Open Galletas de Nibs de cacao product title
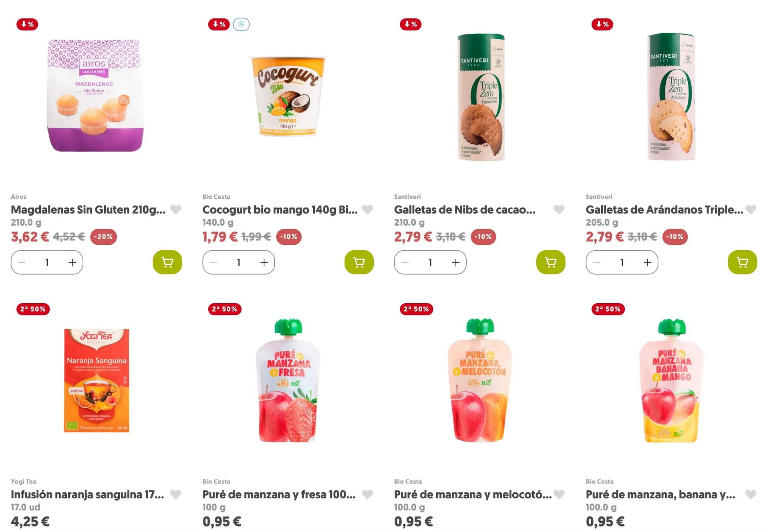 coord(465,210)
